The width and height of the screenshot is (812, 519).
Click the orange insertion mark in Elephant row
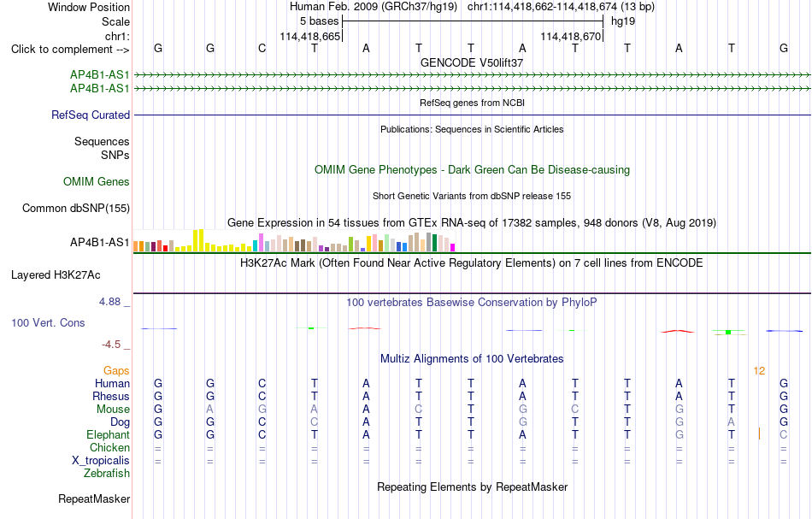759,434
